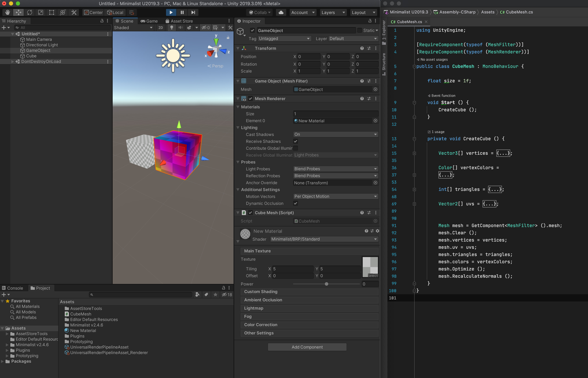Disable Dynamic Occlusion checkbox
Image resolution: width=588 pixels, height=378 pixels.
pyautogui.click(x=296, y=203)
